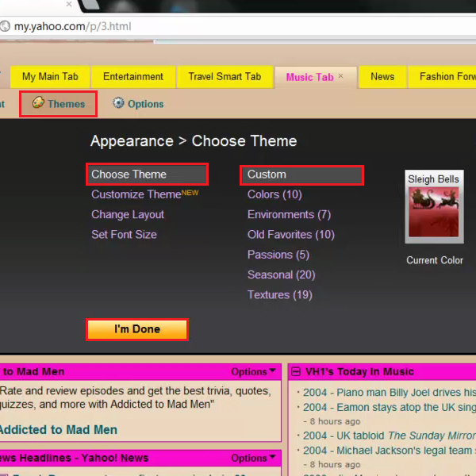Open Billy Joel 2004 music headline
This screenshot has height=476, width=476.
[390, 392]
